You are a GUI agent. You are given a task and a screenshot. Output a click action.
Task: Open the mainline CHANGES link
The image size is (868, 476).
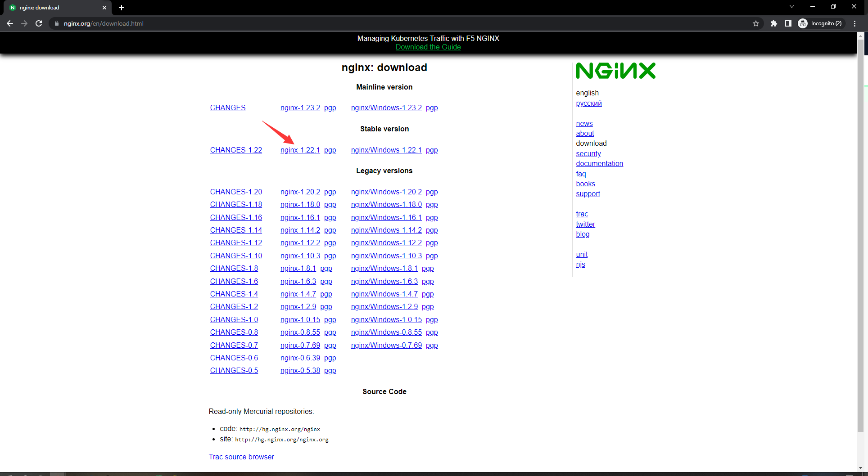point(228,108)
